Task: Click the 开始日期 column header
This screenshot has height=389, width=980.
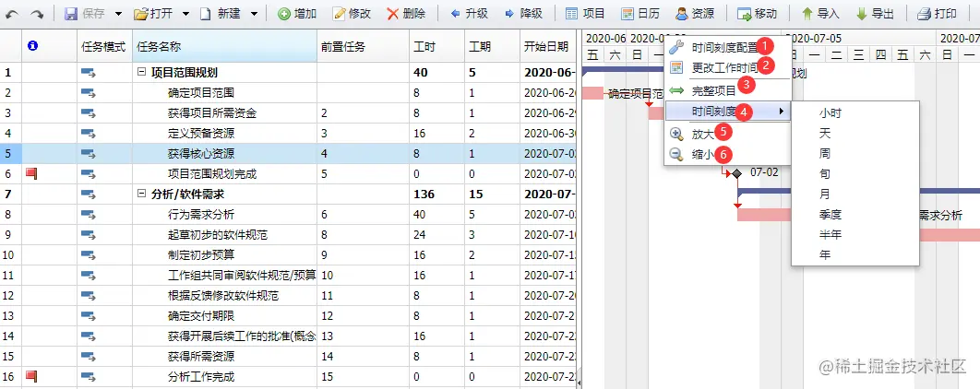Action: coord(547,46)
